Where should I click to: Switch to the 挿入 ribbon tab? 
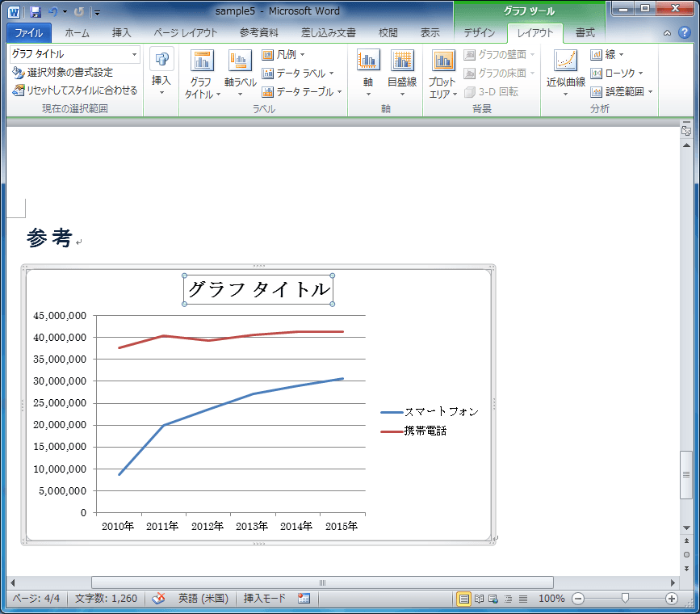click(x=121, y=33)
